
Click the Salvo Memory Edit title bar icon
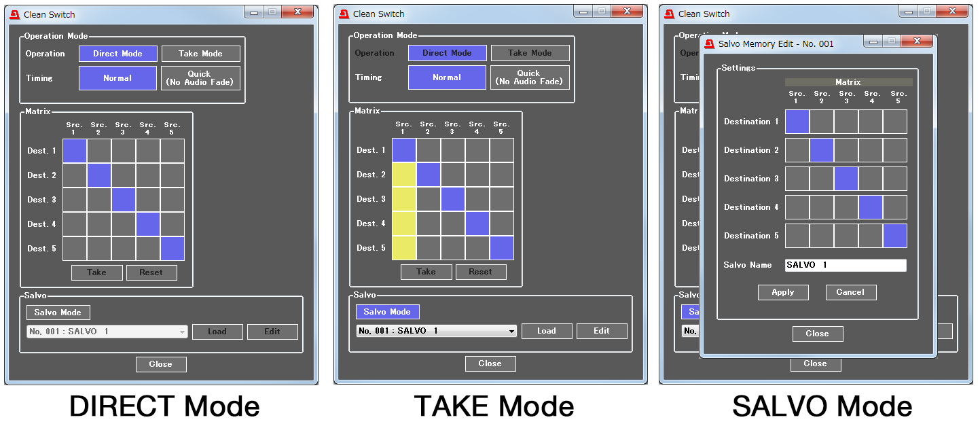(709, 43)
